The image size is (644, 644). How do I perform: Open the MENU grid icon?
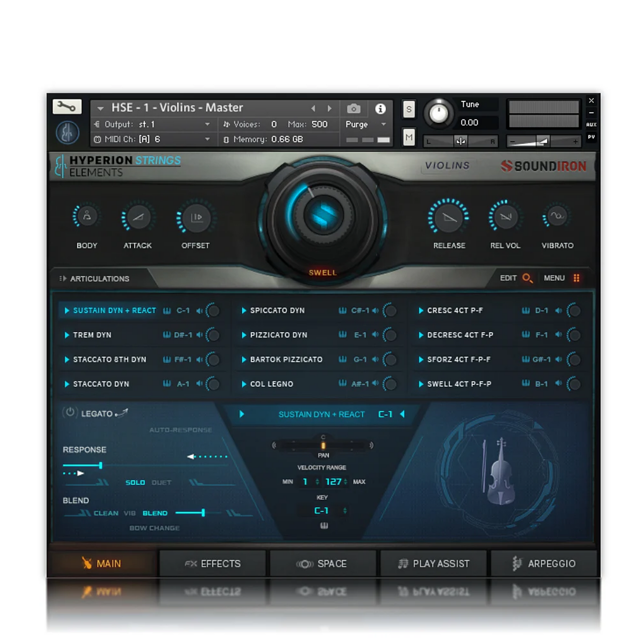tap(576, 278)
